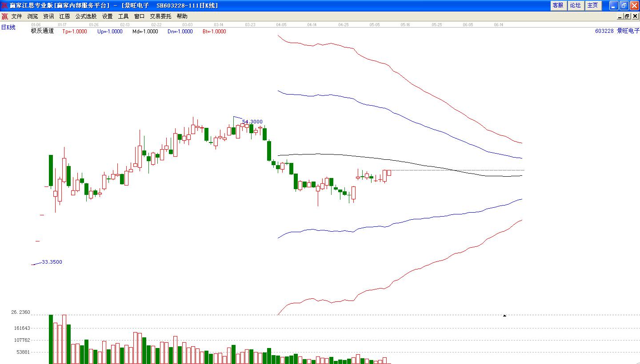
Task: Click the 日K线 period label
Action: (8, 28)
